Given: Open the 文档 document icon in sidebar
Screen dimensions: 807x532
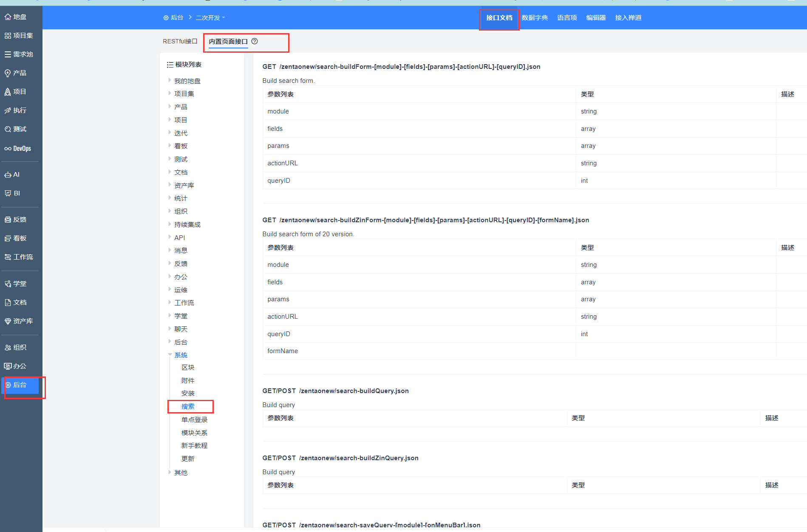Looking at the screenshot, I should pyautogui.click(x=8, y=303).
